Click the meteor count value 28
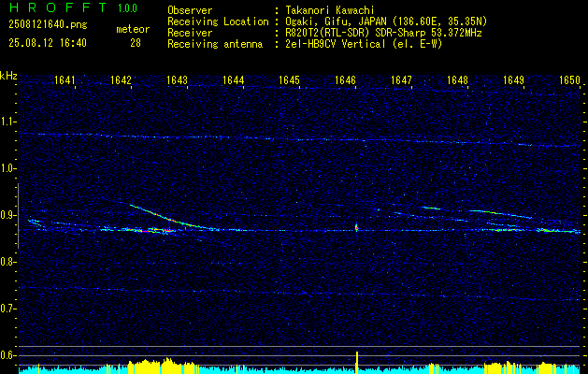This screenshot has height=374, width=588. click(136, 43)
